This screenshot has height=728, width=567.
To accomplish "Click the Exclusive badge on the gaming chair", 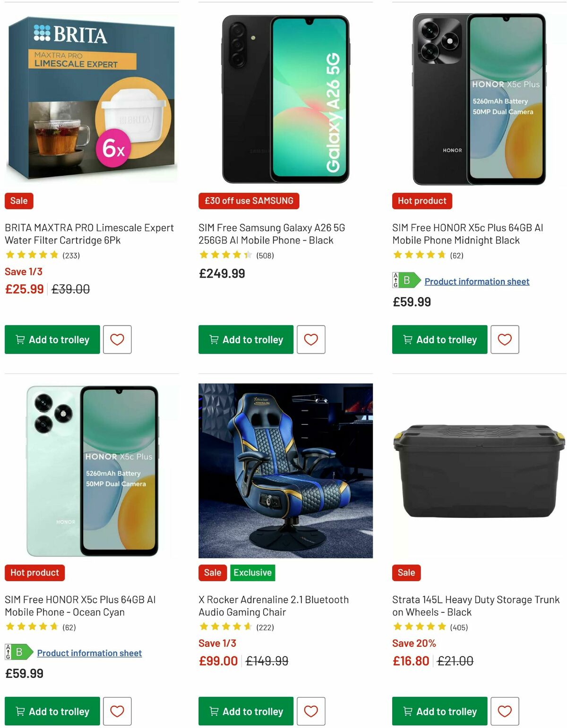I will (x=252, y=573).
